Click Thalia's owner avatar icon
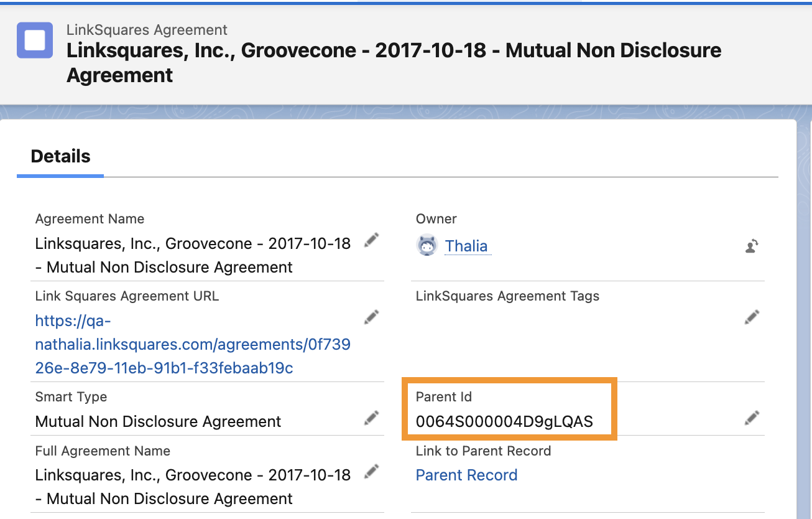Viewport: 812px width, 519px height. coord(427,246)
